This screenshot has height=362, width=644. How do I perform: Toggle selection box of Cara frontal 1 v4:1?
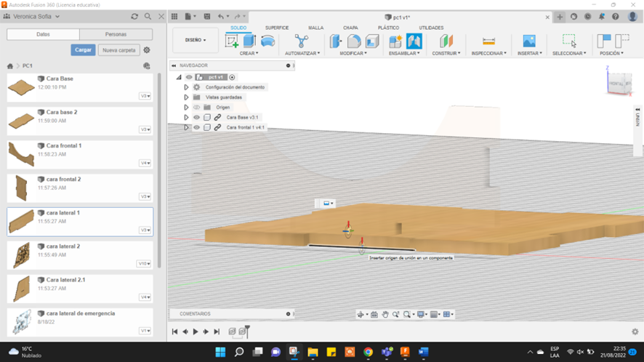click(207, 127)
